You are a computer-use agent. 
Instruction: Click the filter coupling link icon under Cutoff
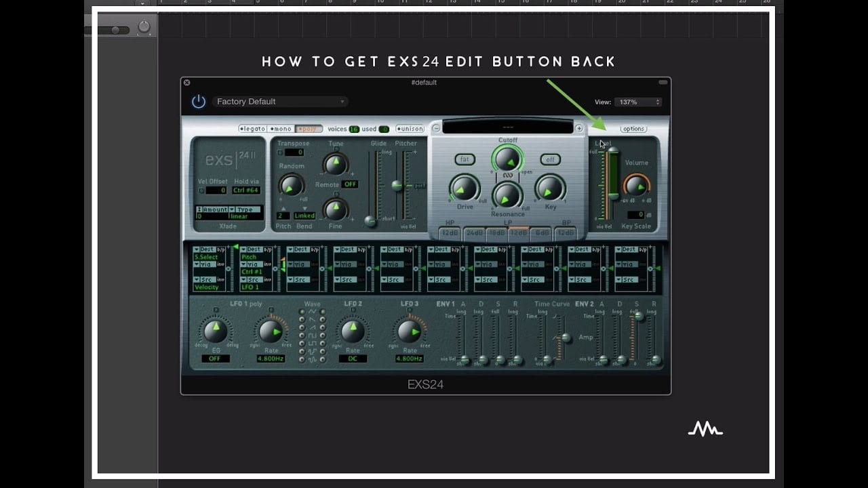pyautogui.click(x=507, y=176)
